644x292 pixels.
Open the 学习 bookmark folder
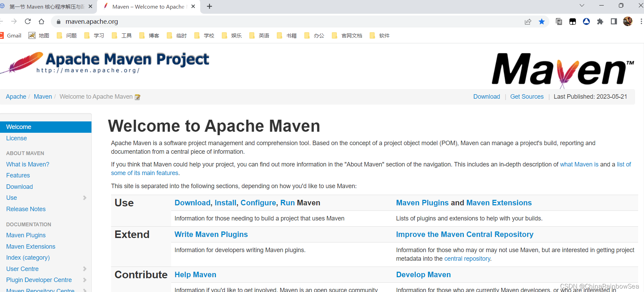tap(94, 35)
